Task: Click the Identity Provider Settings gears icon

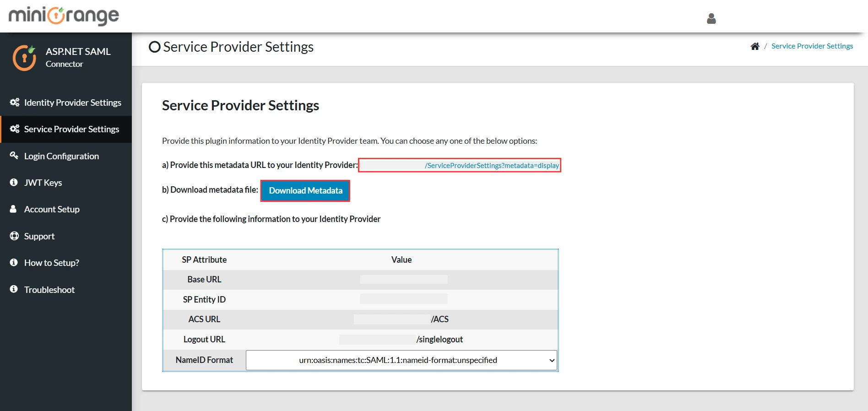Action: (x=15, y=103)
